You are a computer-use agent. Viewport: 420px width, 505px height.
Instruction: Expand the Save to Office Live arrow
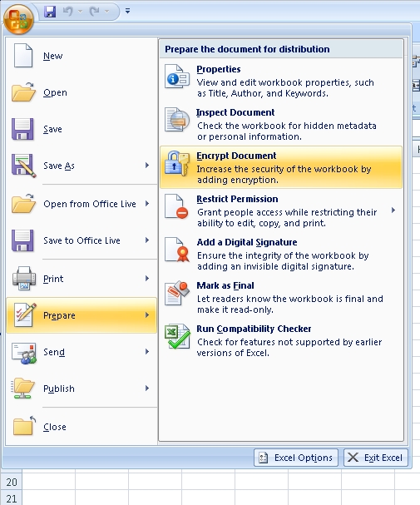click(x=147, y=240)
